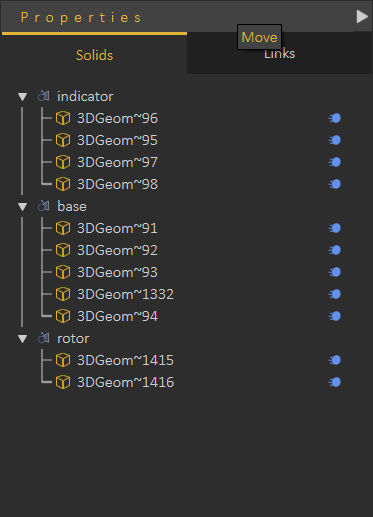The height and width of the screenshot is (517, 373).
Task: Select the cube icon of 3DGeom~1415
Action: tap(63, 360)
